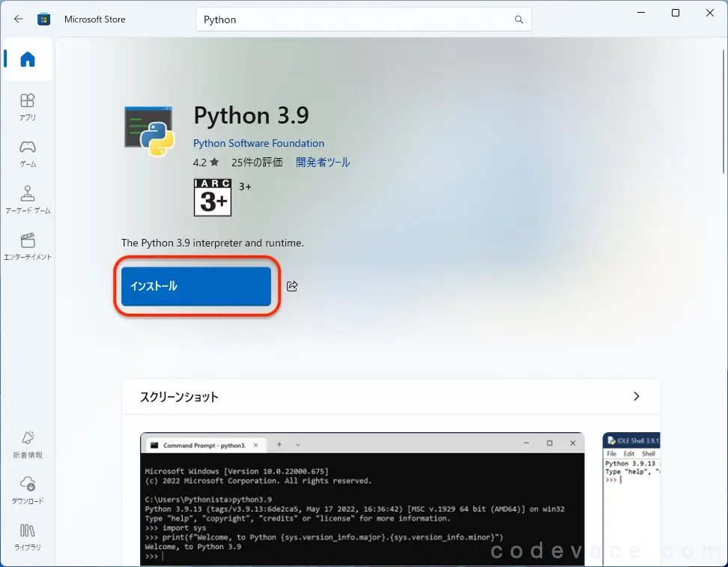Open the IDLE Shell screenshot thumbnail
Viewport: 728px width, 567px height.
631,500
